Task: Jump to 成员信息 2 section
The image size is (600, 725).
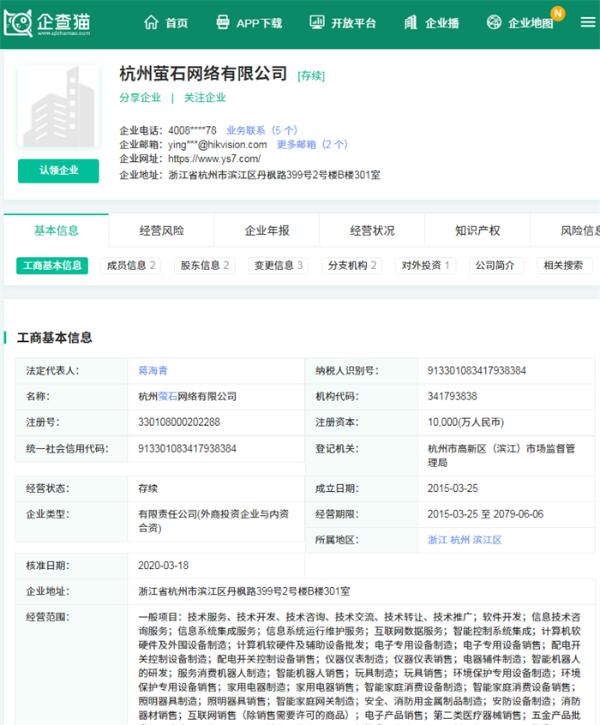Action: click(x=131, y=265)
